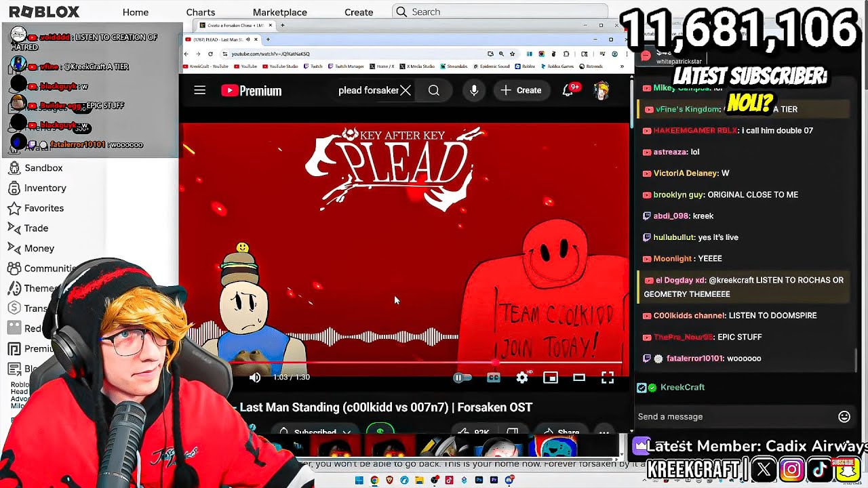The image size is (868, 488).
Task: Open the YouTube guide hamburger menu
Action: 199,90
